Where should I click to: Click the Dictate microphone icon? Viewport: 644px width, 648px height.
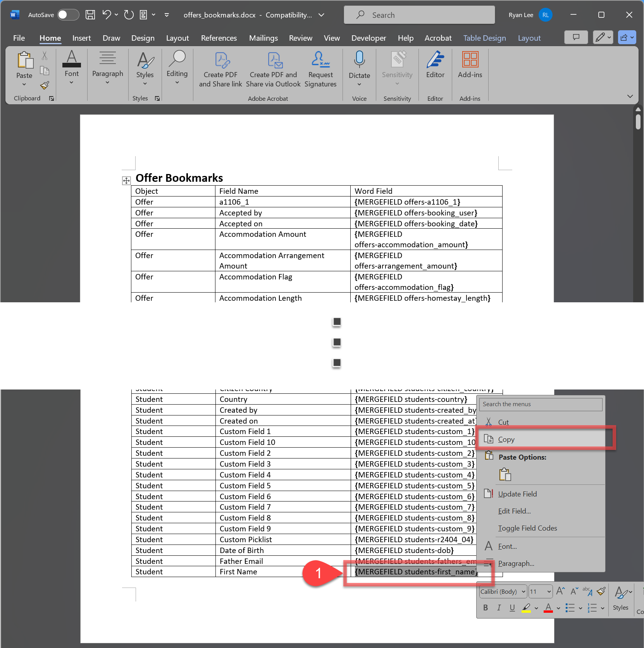point(359,60)
